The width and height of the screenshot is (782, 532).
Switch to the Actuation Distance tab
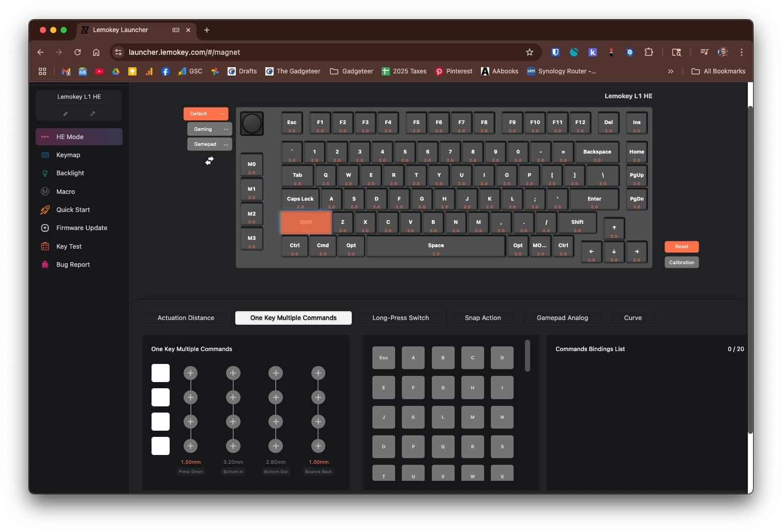[x=186, y=318]
